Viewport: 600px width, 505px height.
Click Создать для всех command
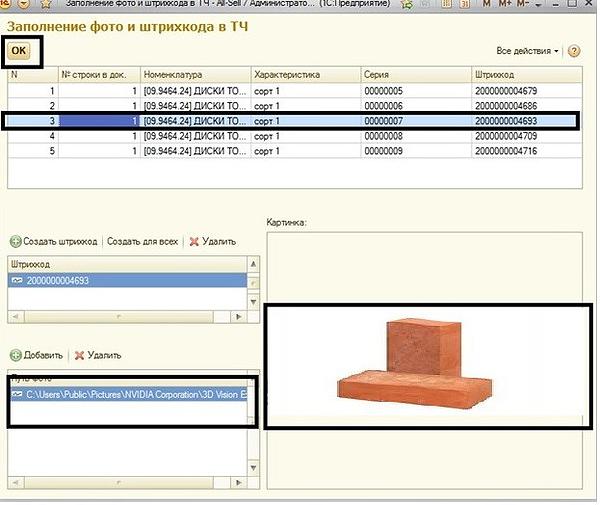coord(142,241)
